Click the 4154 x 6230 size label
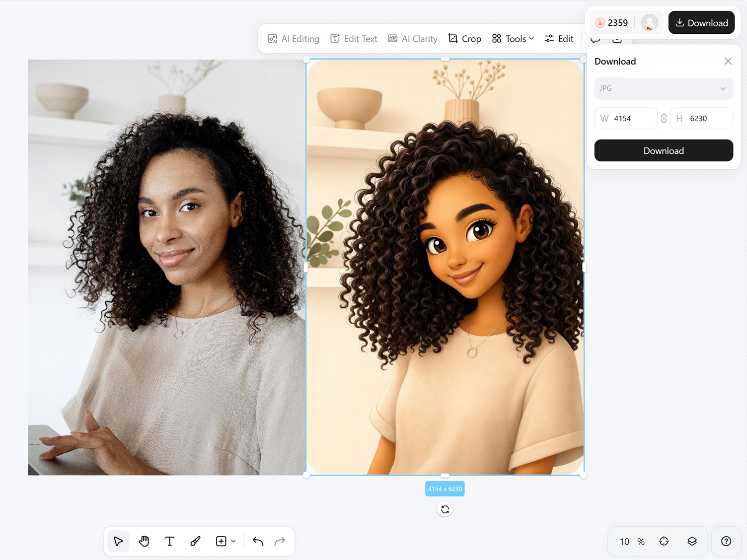 point(445,489)
